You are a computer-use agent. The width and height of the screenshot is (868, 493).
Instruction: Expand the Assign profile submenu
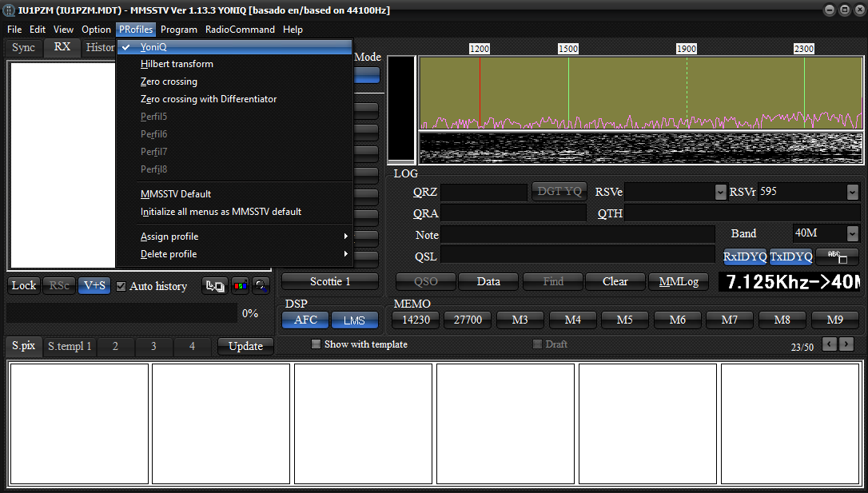(x=169, y=237)
